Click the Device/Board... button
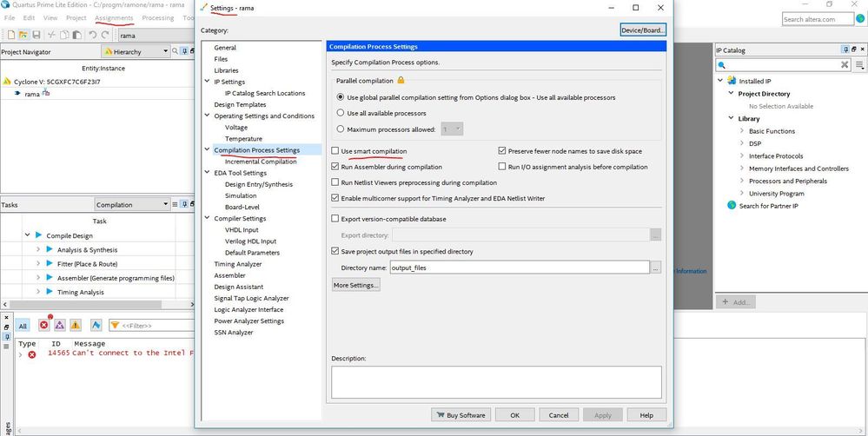The height and width of the screenshot is (436, 868). [643, 30]
